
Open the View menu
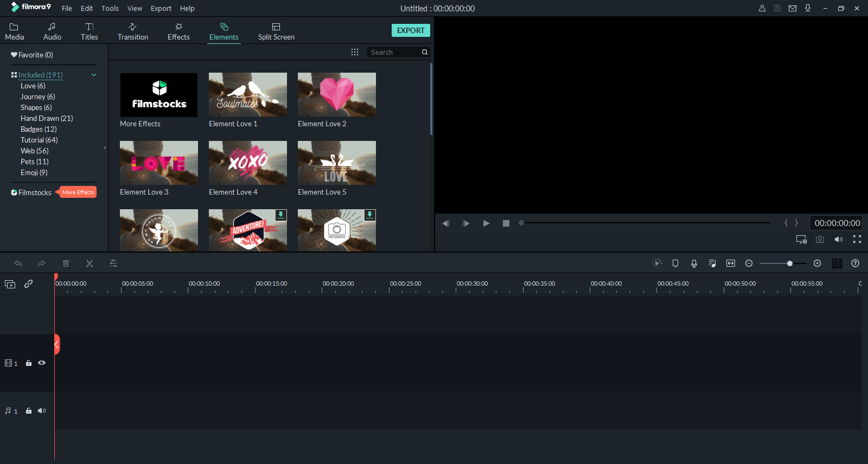point(135,8)
